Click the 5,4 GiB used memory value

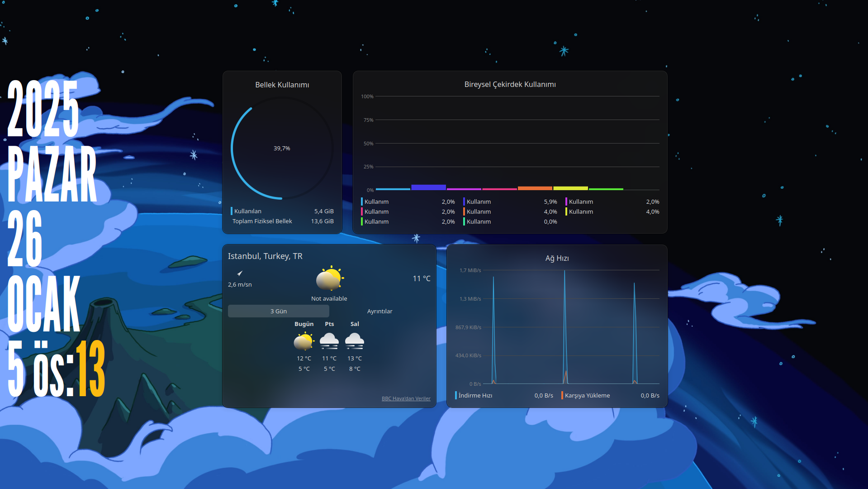coord(324,211)
